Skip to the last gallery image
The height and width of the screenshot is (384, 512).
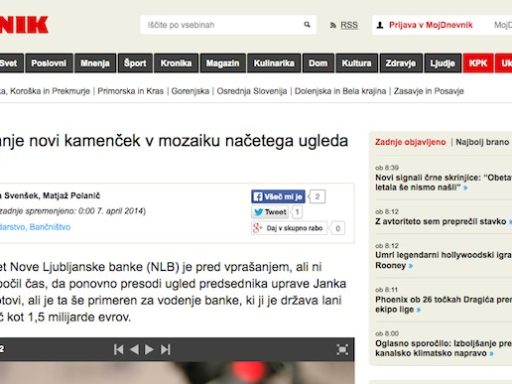(x=166, y=349)
